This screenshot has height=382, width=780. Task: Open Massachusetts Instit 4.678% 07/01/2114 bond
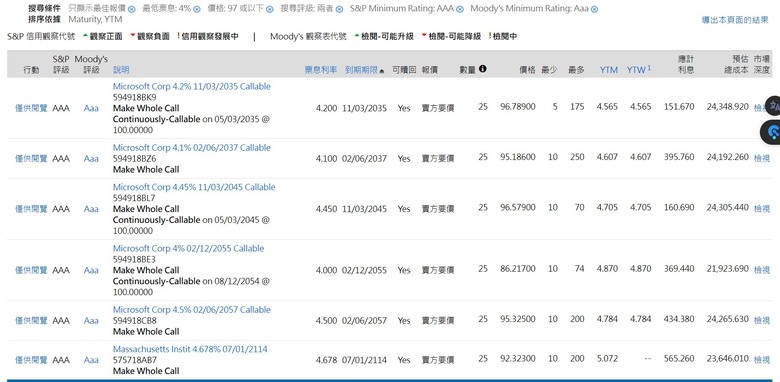[190, 349]
